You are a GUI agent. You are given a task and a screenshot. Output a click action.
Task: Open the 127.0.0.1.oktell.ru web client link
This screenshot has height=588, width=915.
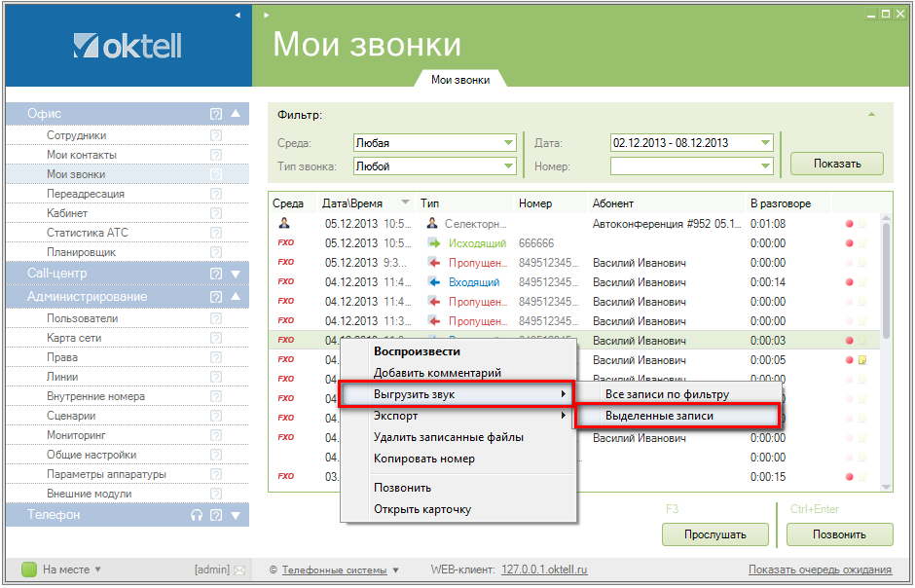pos(544,570)
